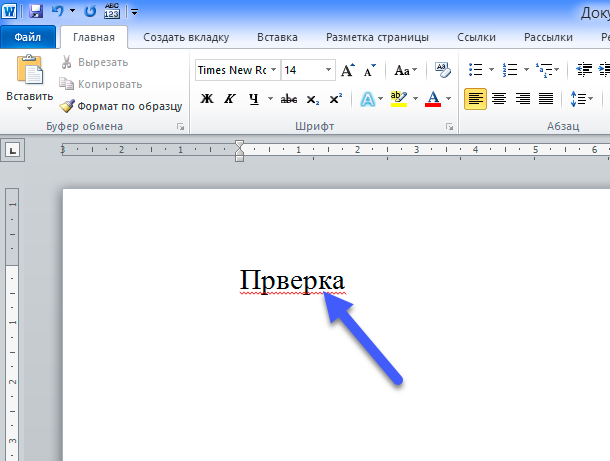Open the Создать вкладку tab
The height and width of the screenshot is (461, 610).
pos(186,37)
